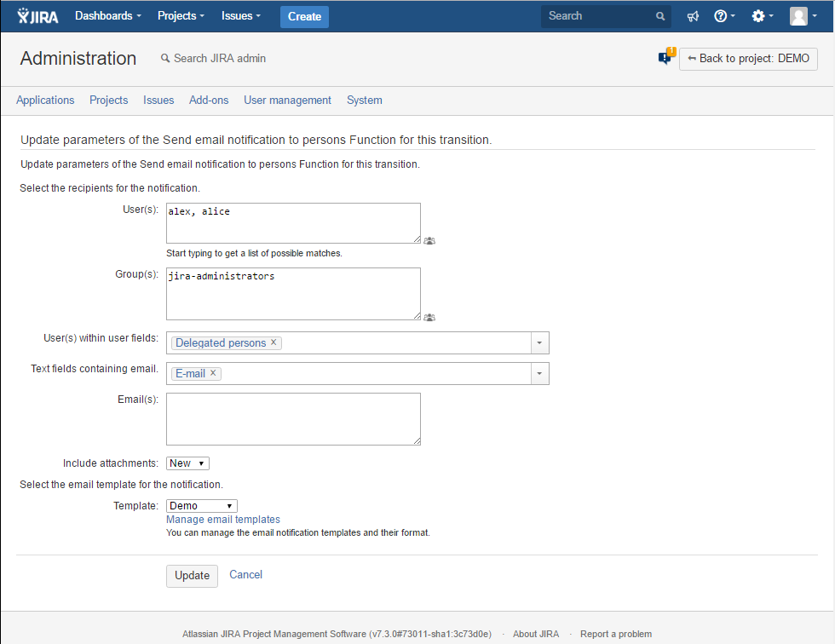The image size is (835, 644).
Task: Open user picker icon beside User(s) field
Action: (x=429, y=240)
